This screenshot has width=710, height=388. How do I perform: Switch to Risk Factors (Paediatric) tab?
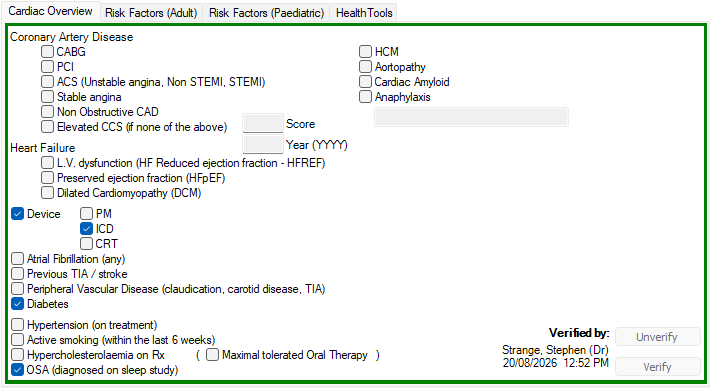pyautogui.click(x=266, y=13)
